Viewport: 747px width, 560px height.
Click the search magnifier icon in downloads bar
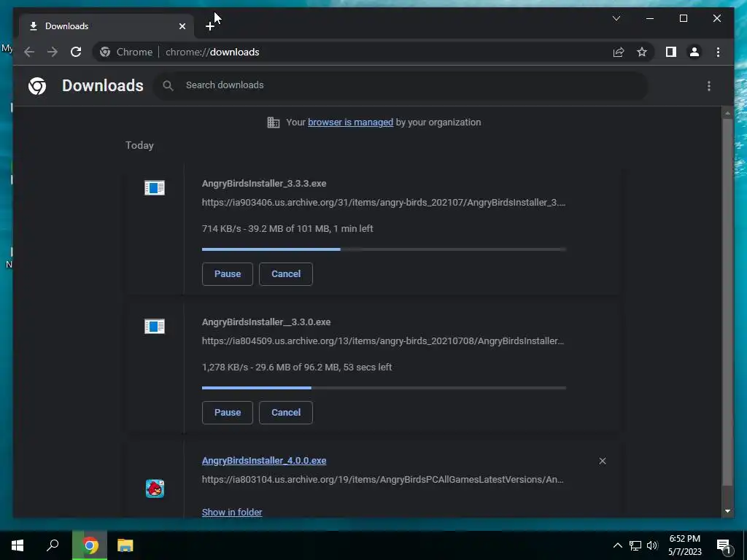click(x=168, y=85)
